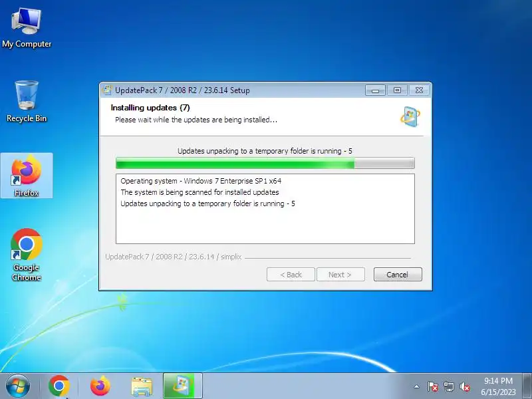Viewport: 532px width, 399px height.
Task: Click the setup package logo in header
Action: pyautogui.click(x=410, y=117)
